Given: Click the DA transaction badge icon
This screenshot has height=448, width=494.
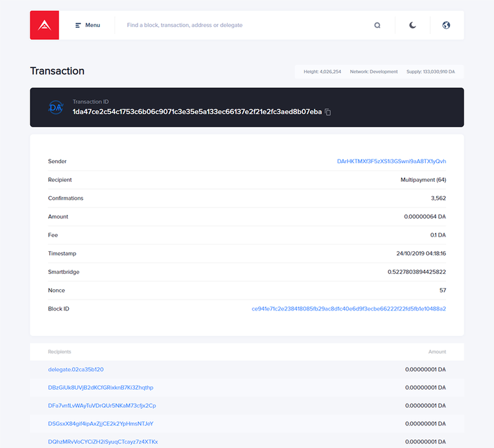Looking at the screenshot, I should coord(56,107).
